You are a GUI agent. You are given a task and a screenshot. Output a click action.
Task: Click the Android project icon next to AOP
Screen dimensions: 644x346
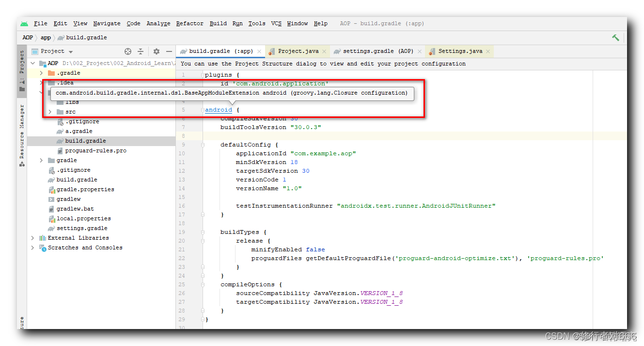coord(42,63)
